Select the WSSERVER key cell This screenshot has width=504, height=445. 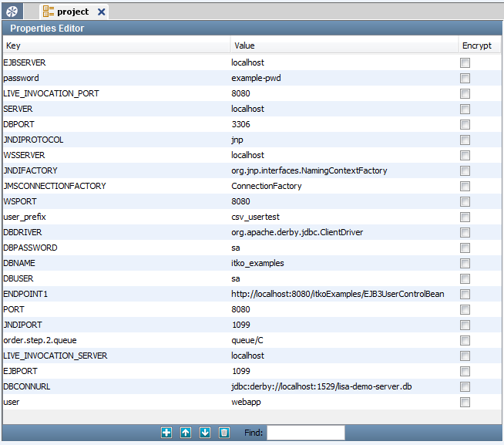(116, 155)
